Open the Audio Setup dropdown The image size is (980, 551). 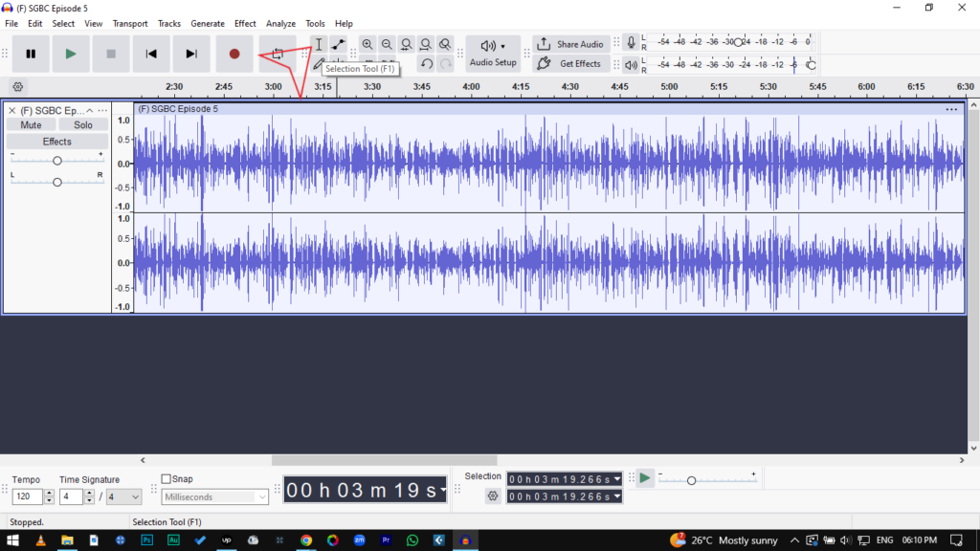(493, 54)
